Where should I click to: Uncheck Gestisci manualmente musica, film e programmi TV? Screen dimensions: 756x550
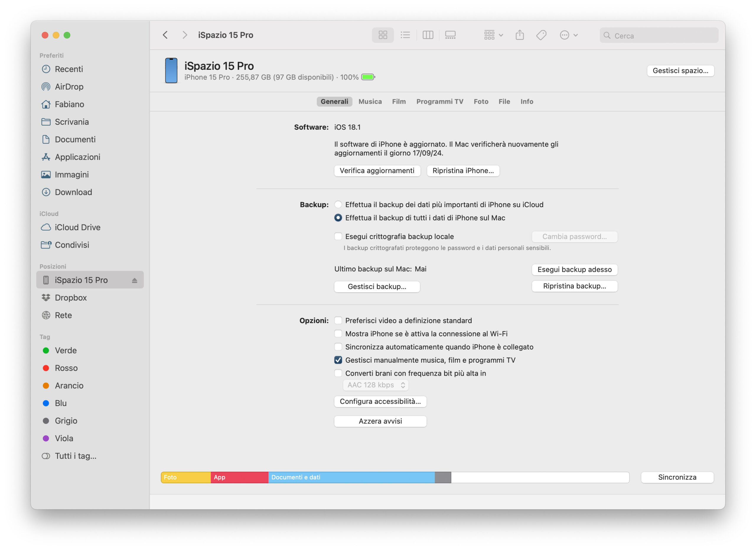pos(338,360)
